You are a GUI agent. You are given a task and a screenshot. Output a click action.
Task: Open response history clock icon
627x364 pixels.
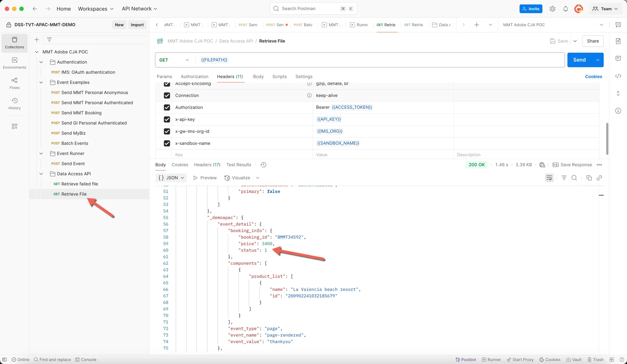pyautogui.click(x=263, y=165)
